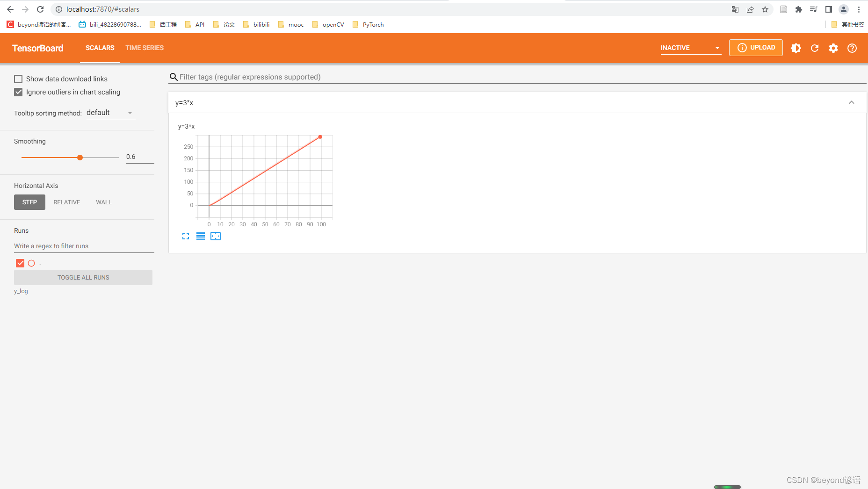Toggle TensorBoard dark mode theme icon

(796, 48)
